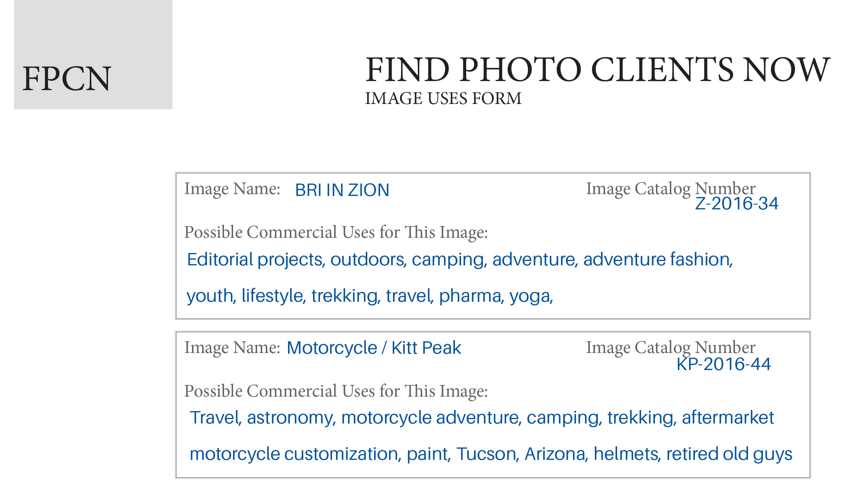868x486 pixels.
Task: Click the Motorcycle / Kitt Peak name field
Action: click(373, 348)
